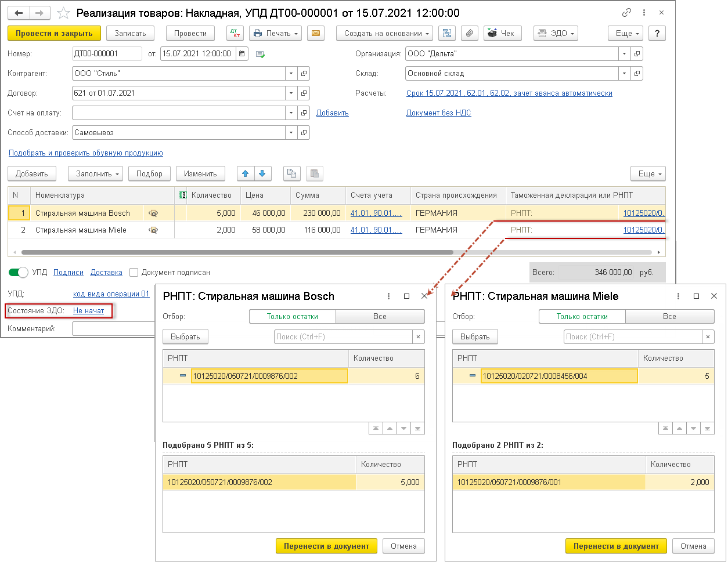Expand Договор dropdown list
Image resolution: width=728 pixels, height=565 pixels.
point(291,93)
